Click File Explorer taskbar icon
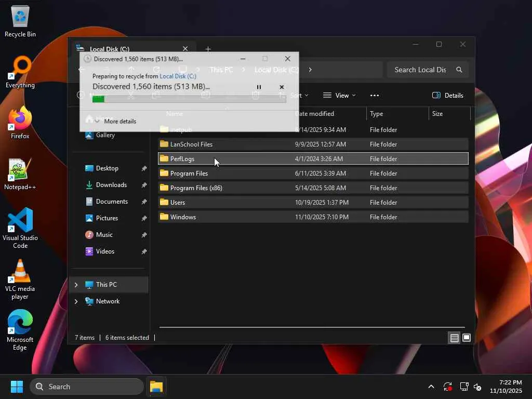The image size is (532, 399). tap(156, 387)
